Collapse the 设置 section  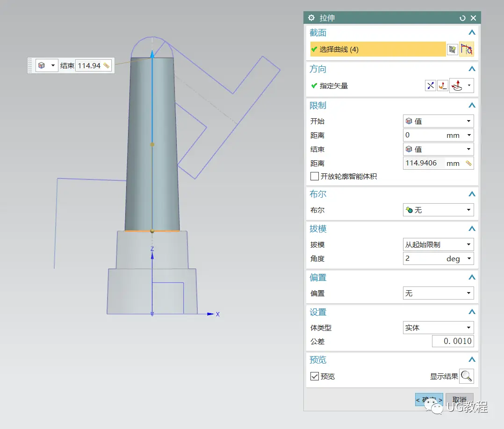coord(472,312)
